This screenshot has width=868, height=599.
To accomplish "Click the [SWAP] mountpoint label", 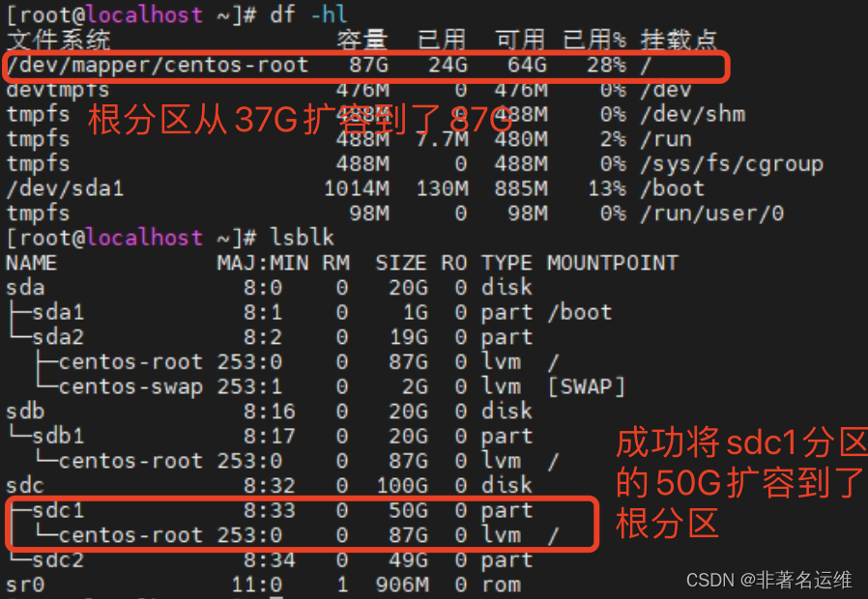I will [586, 386].
